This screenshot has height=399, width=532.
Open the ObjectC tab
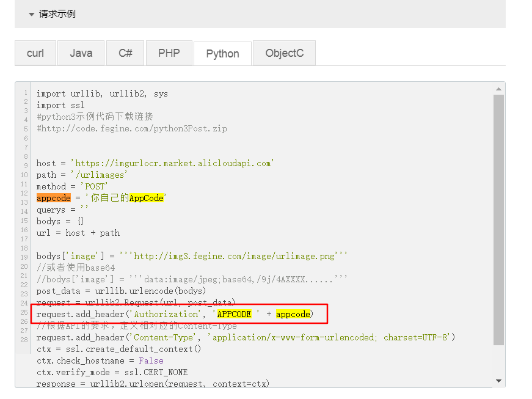click(x=284, y=53)
